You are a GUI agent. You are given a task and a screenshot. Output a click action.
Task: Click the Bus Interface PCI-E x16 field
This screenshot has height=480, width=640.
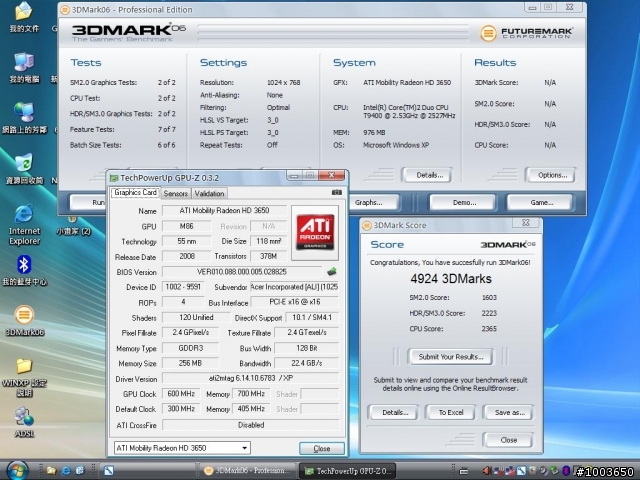[x=295, y=302]
